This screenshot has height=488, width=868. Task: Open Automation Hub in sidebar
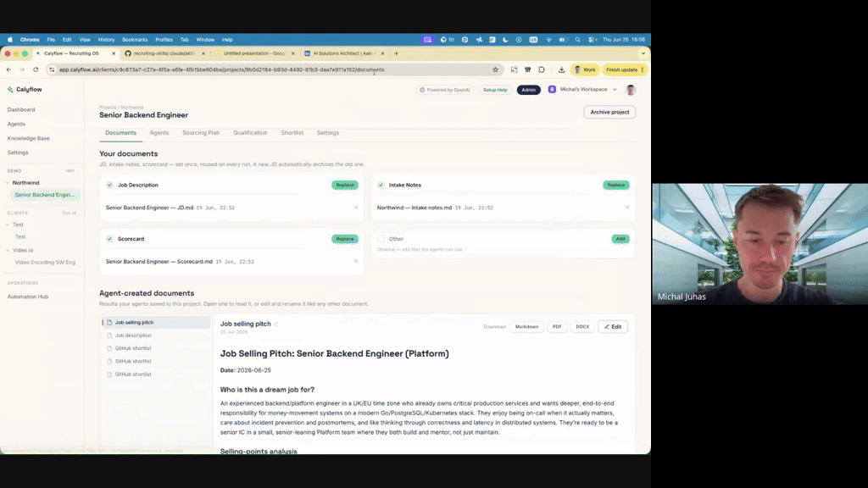28,297
